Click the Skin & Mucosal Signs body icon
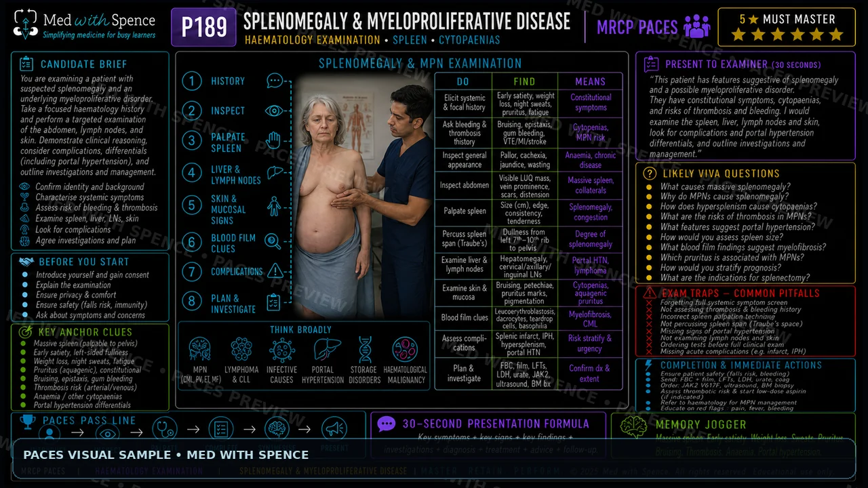 [274, 206]
